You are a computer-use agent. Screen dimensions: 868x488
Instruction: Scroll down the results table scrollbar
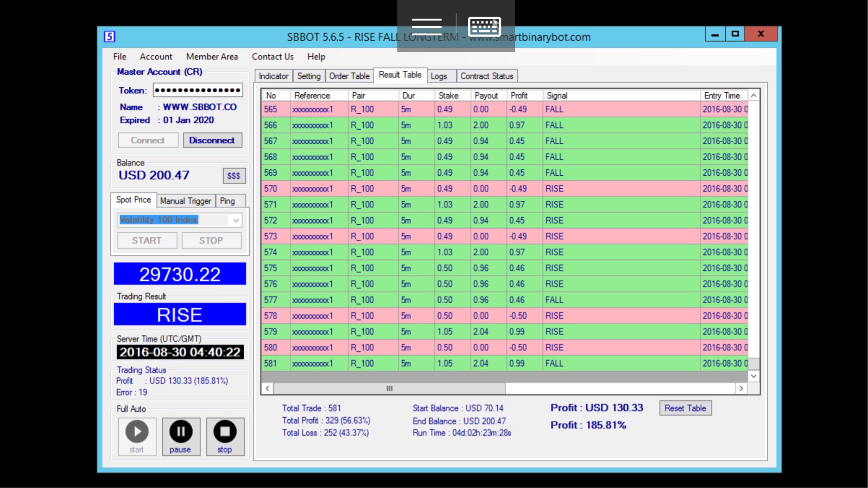(x=754, y=376)
